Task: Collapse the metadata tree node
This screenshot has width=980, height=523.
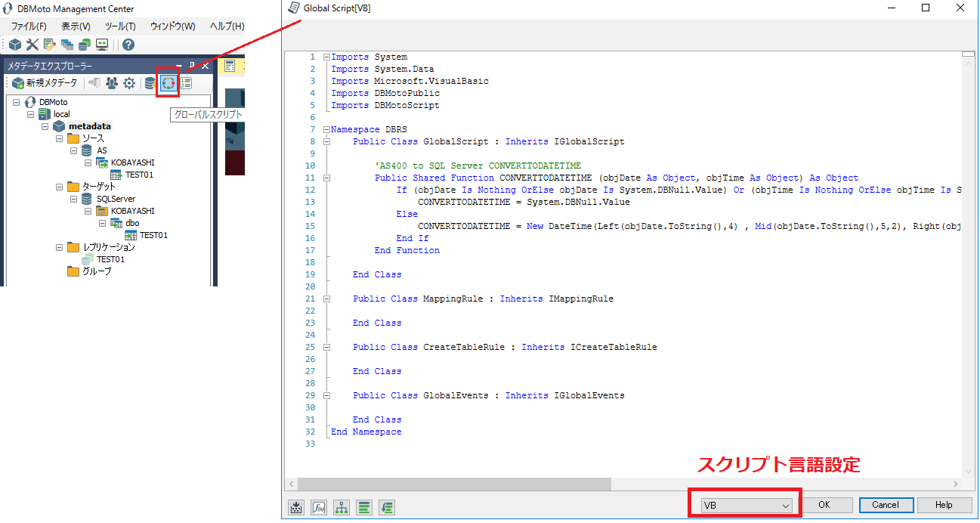Action: [x=45, y=126]
